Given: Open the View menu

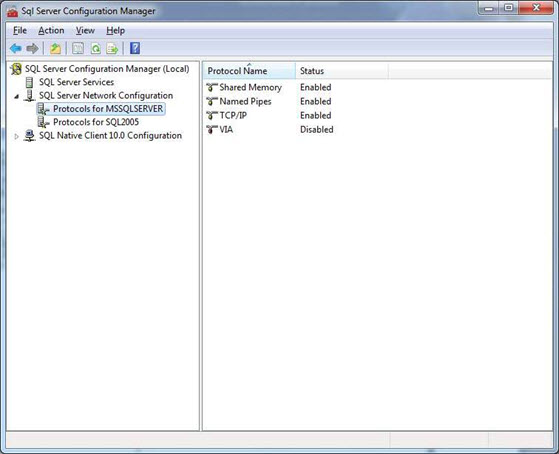Looking at the screenshot, I should pyautogui.click(x=85, y=31).
